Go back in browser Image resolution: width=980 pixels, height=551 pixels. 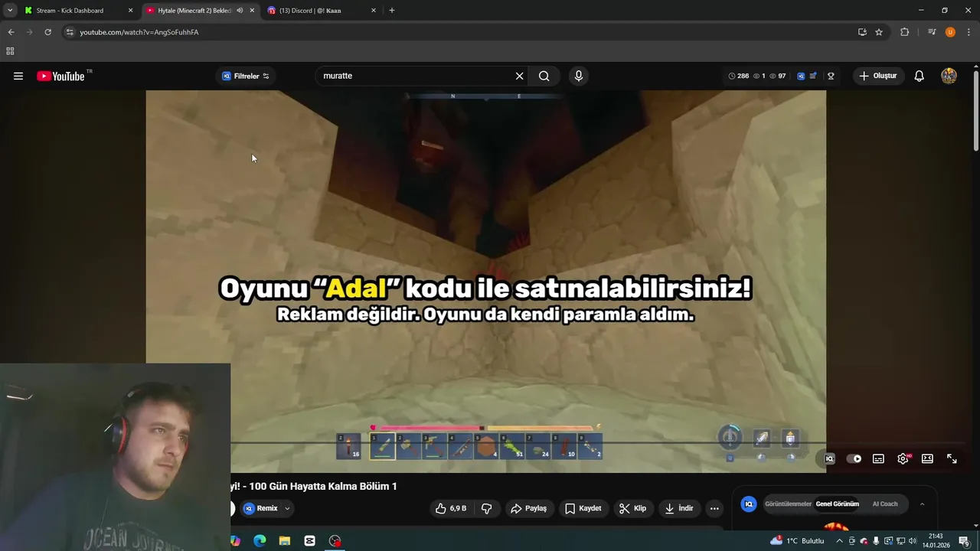11,32
